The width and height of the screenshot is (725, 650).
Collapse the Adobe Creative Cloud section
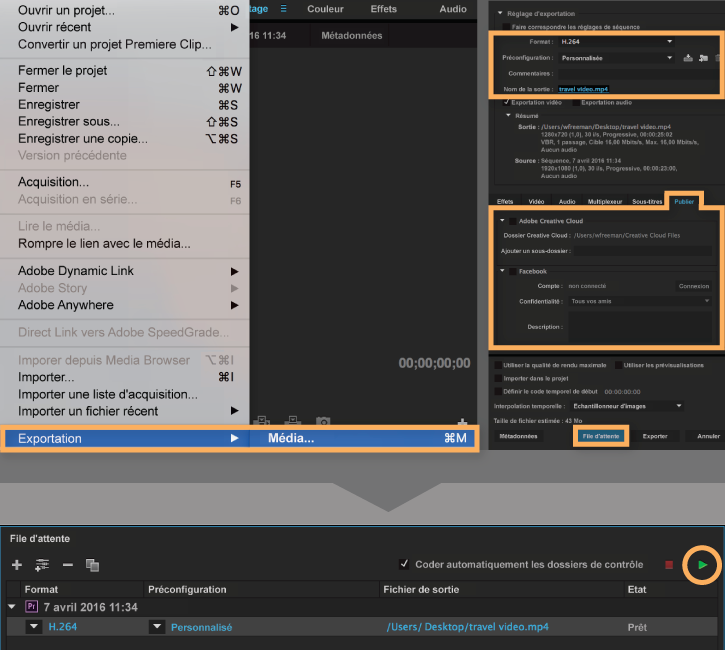coord(502,221)
